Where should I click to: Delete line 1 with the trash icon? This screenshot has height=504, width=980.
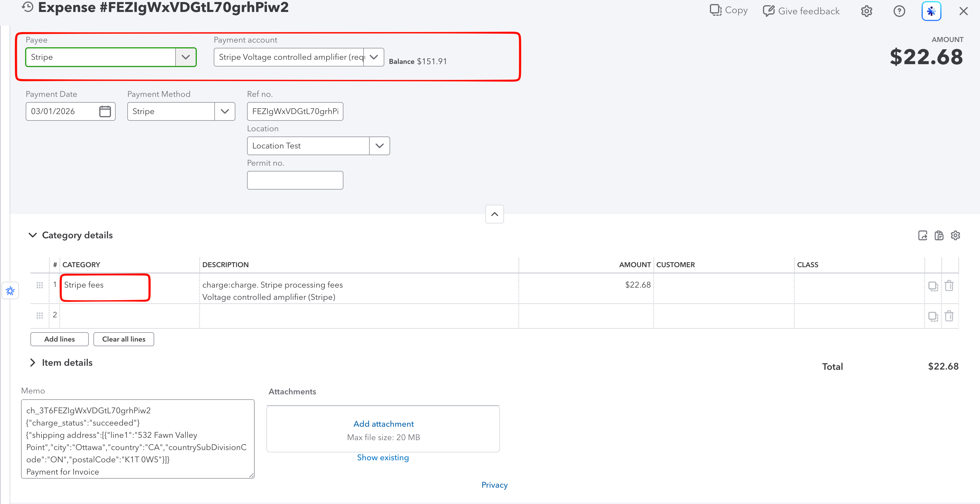949,286
